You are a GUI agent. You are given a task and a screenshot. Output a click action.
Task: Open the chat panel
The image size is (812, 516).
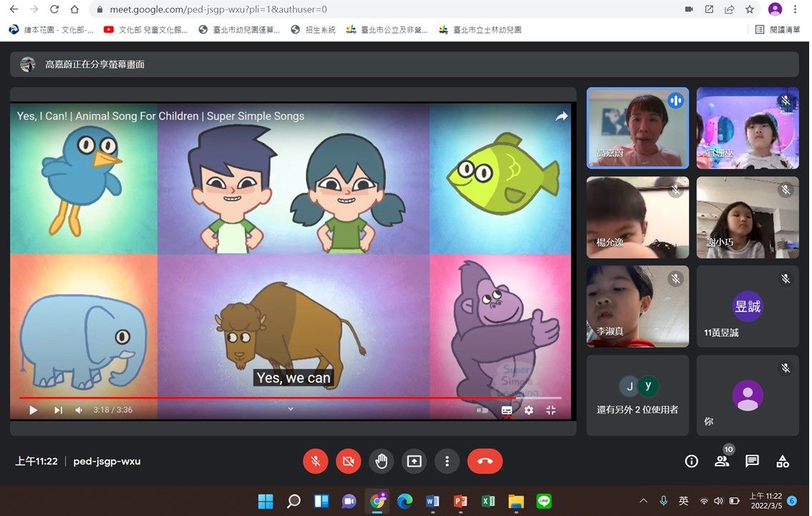(752, 461)
